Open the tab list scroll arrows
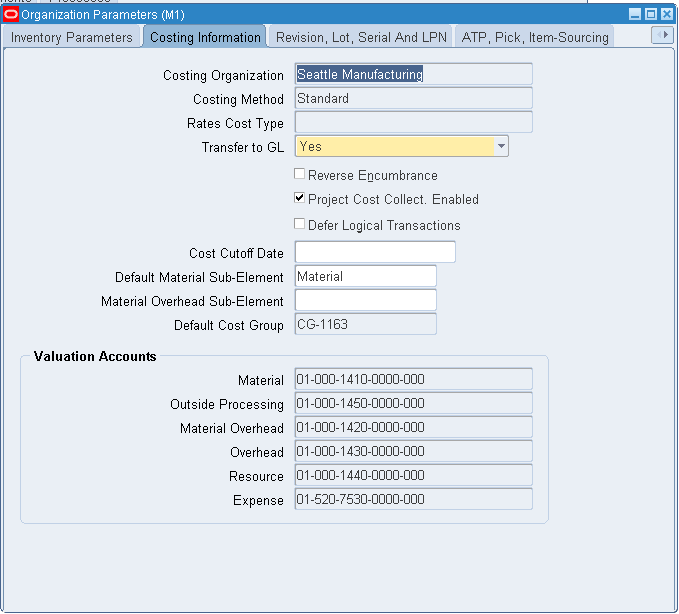679x614 pixels. point(663,35)
